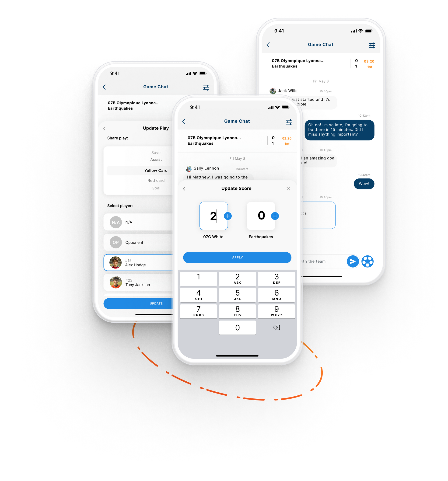Tap the plus button next to 07G White score

click(x=228, y=216)
